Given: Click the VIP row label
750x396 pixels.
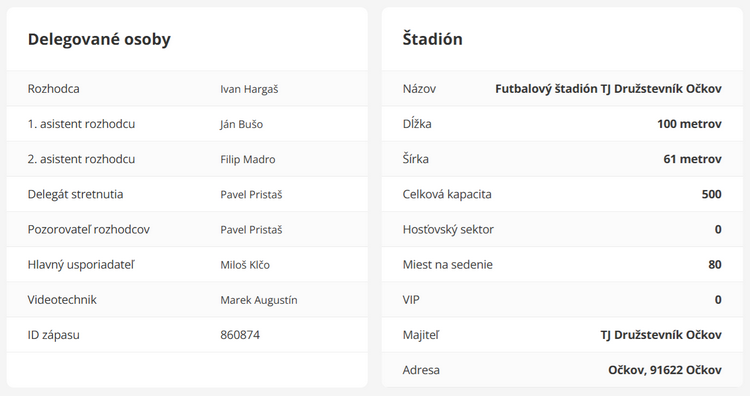Looking at the screenshot, I should [411, 300].
